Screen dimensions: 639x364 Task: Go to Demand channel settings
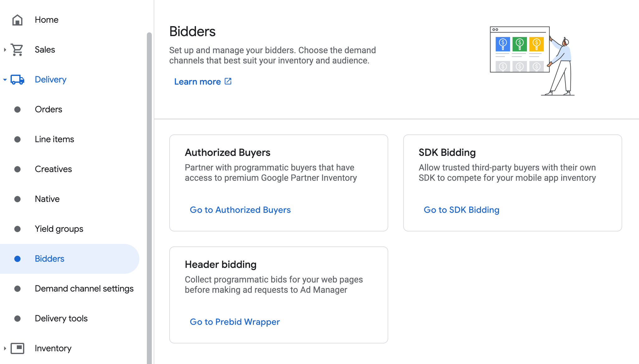point(84,289)
